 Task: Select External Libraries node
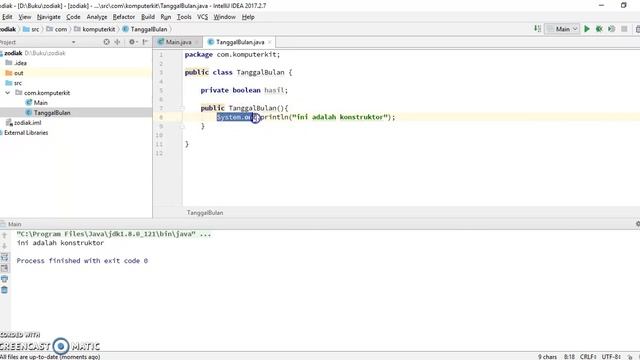[26, 133]
